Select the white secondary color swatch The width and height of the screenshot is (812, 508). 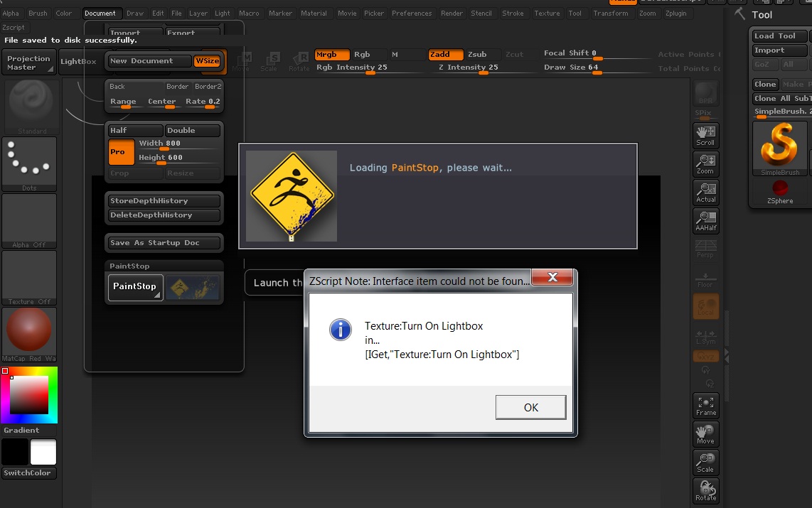pyautogui.click(x=43, y=452)
